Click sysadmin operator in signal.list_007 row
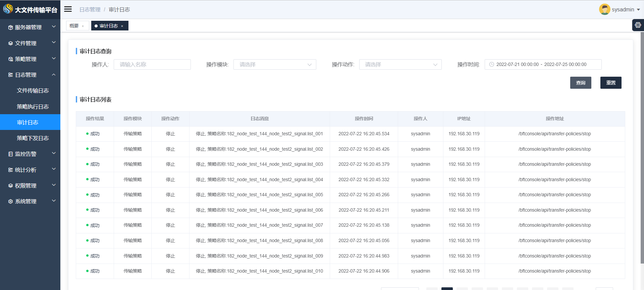Viewport: 644px width, 290px height. [x=421, y=225]
